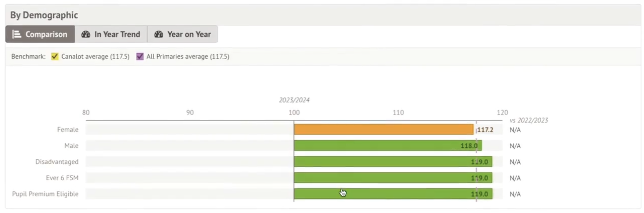
Task: Click the Canalot average (117.5) label
Action: (95, 57)
